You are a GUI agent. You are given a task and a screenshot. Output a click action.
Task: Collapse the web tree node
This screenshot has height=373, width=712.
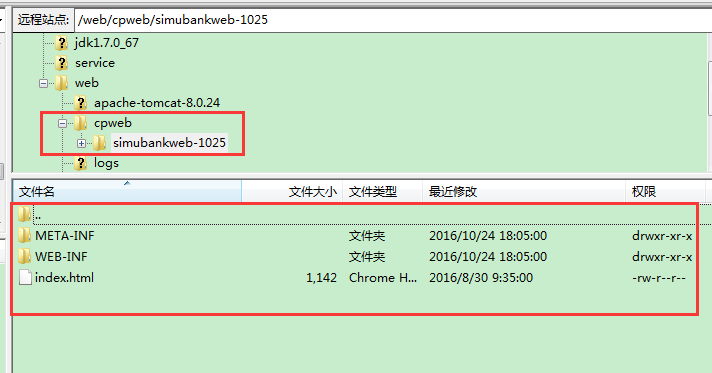44,83
